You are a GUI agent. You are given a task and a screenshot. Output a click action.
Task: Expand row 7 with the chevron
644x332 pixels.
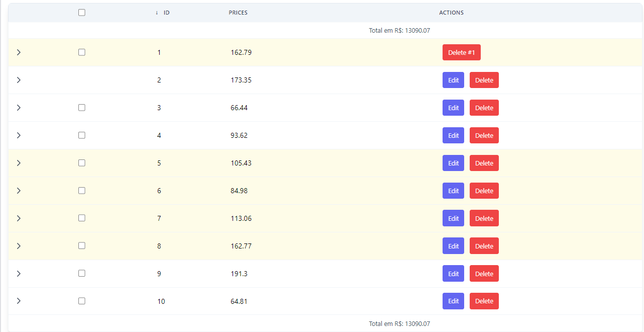coord(19,218)
